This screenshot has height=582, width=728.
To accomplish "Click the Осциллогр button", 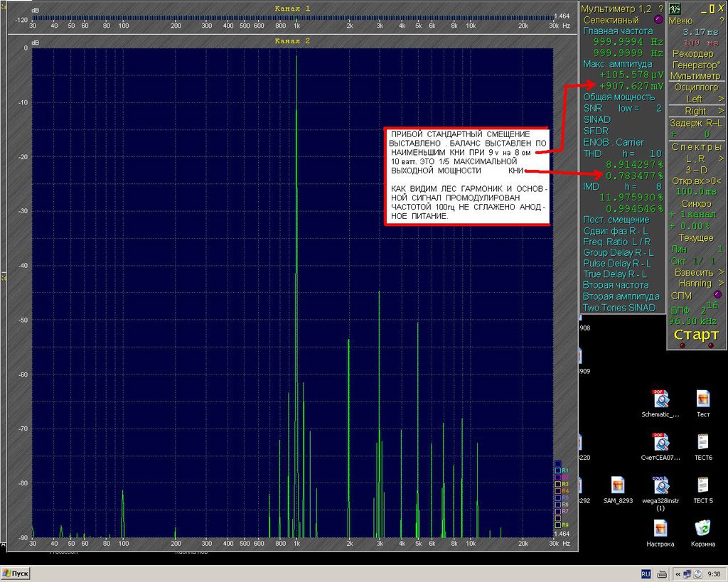I will [x=696, y=87].
